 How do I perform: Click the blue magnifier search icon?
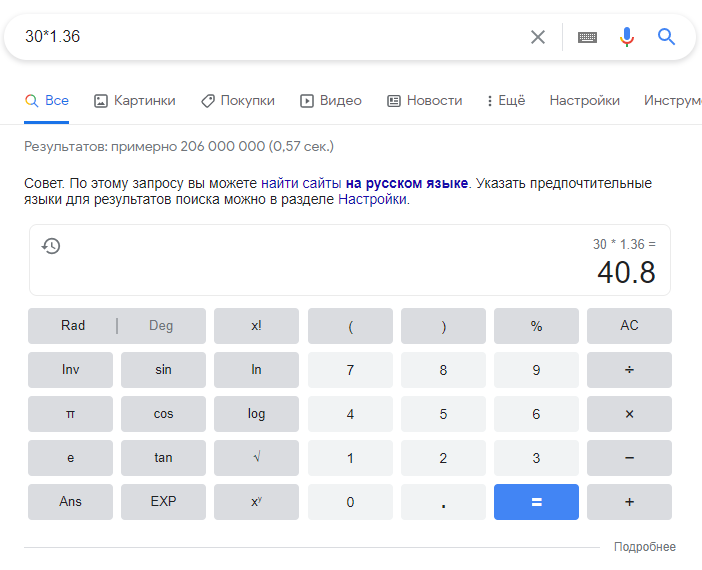(666, 37)
